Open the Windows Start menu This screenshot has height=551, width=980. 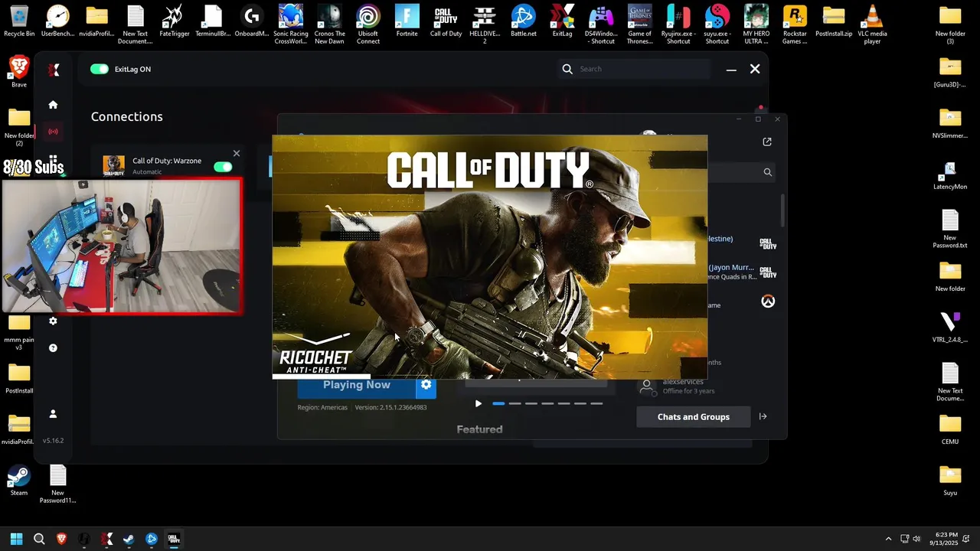[x=16, y=539]
